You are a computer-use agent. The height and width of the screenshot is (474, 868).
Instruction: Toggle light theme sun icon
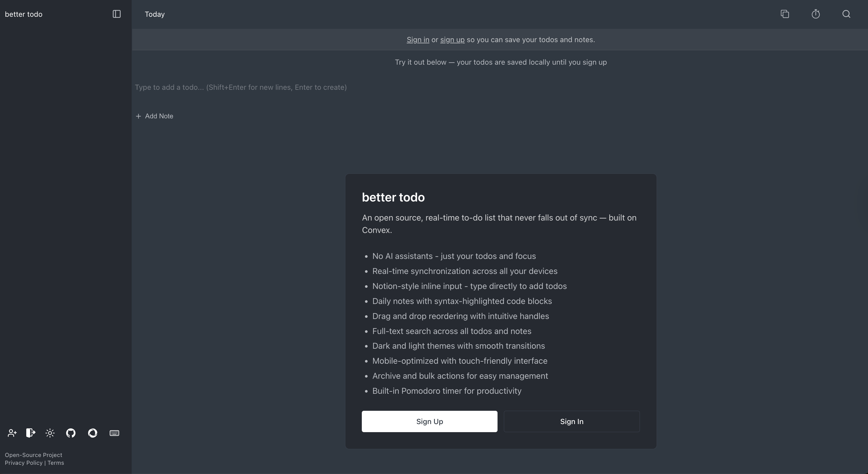pyautogui.click(x=50, y=433)
